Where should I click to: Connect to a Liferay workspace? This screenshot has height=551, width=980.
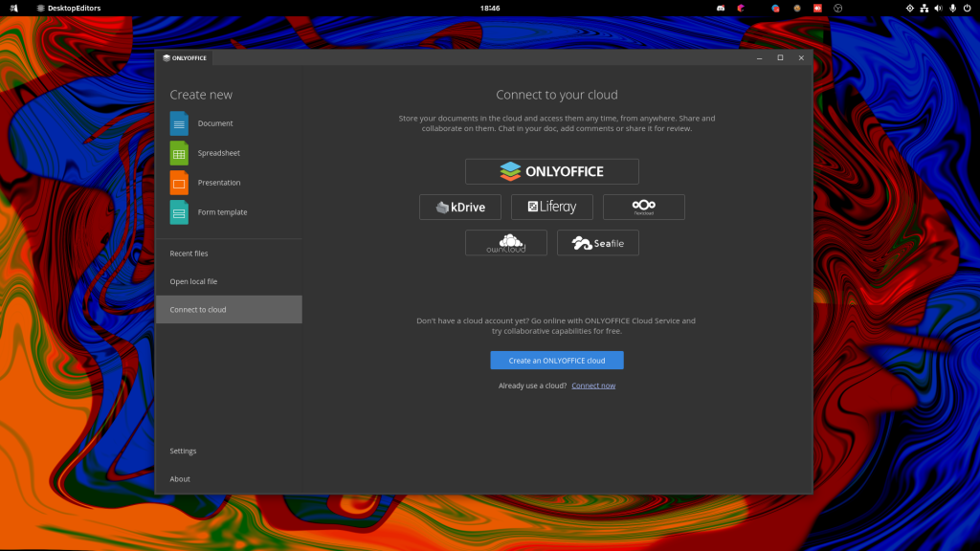coord(552,207)
